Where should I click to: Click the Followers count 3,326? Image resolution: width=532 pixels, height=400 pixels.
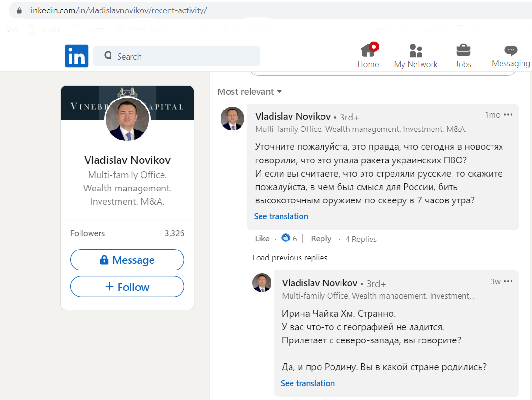coord(174,233)
